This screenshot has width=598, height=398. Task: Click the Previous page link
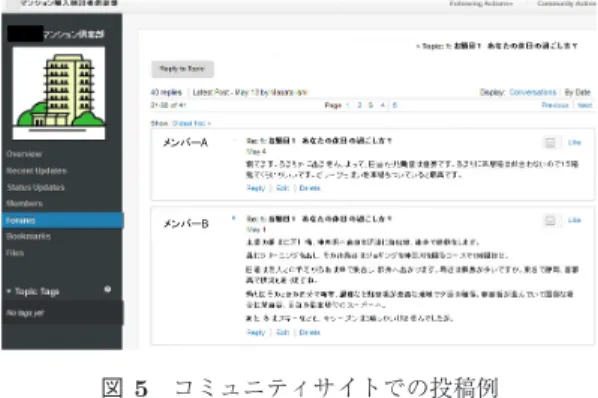click(x=555, y=105)
